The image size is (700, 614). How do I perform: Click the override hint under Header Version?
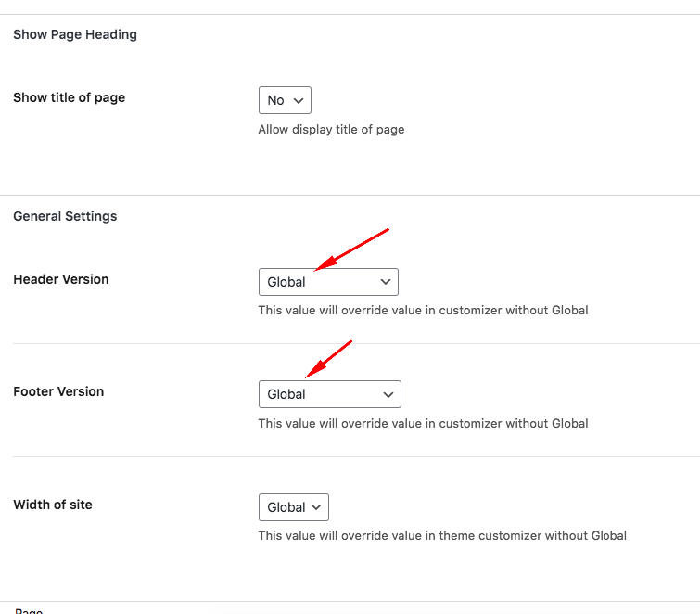pos(423,311)
